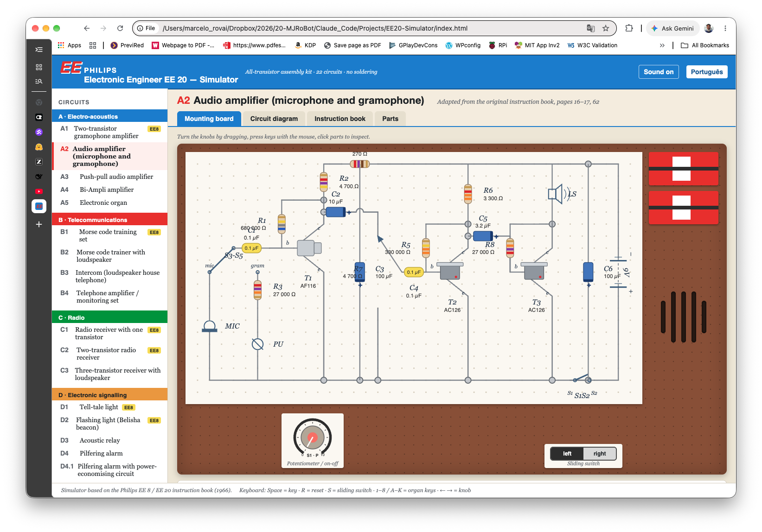Bookmark this page with the star icon
Image resolution: width=762 pixels, height=532 pixels.
tap(606, 28)
